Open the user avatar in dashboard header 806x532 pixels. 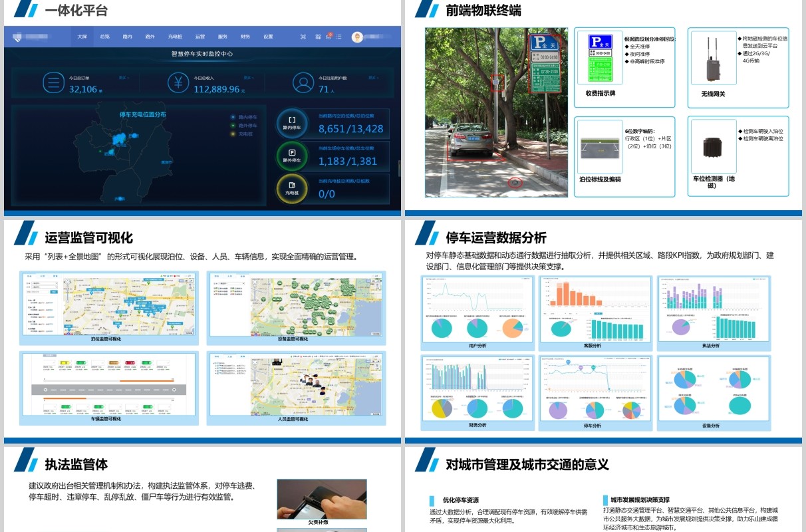click(x=357, y=37)
